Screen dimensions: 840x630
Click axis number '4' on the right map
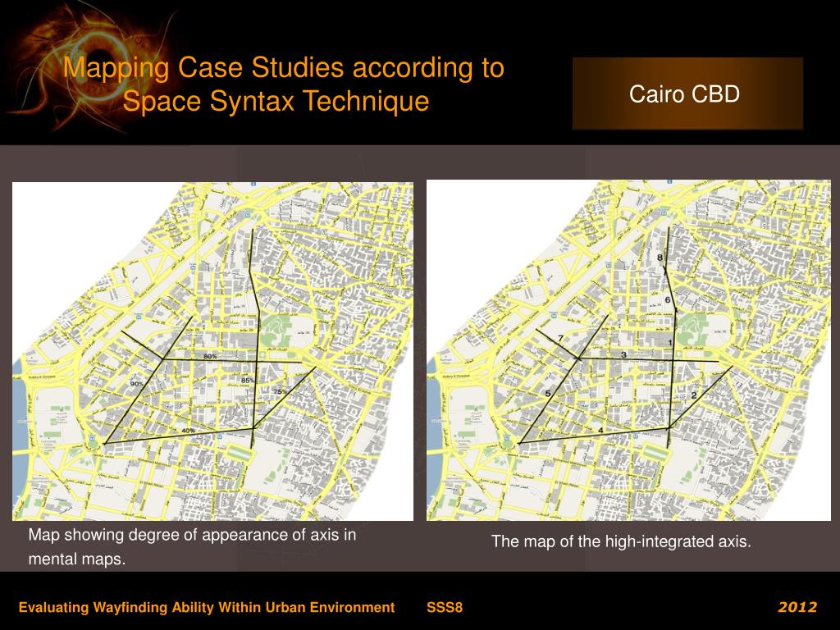[x=601, y=430]
